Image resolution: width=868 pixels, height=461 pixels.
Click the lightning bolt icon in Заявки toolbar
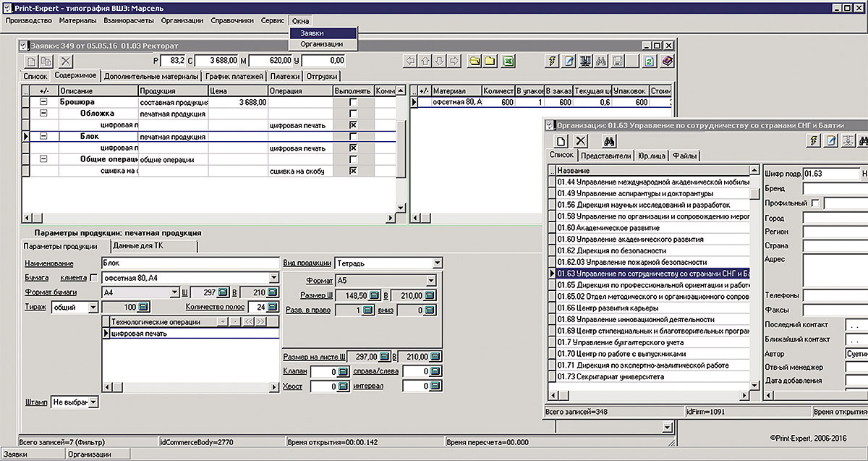coord(553,62)
